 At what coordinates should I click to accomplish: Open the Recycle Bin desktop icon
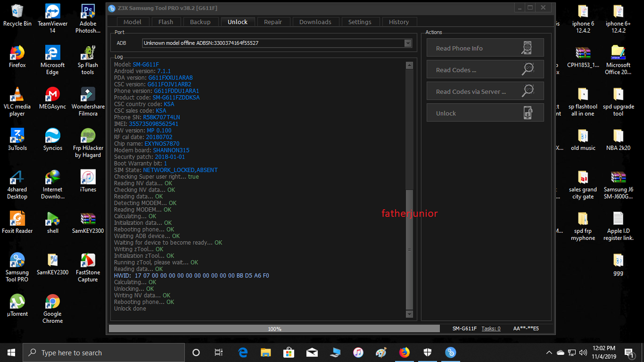click(x=17, y=16)
